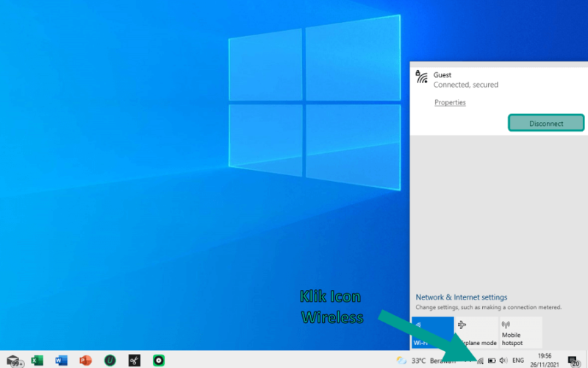588x368 pixels.
Task: Click the Disconnect button
Action: tap(546, 123)
